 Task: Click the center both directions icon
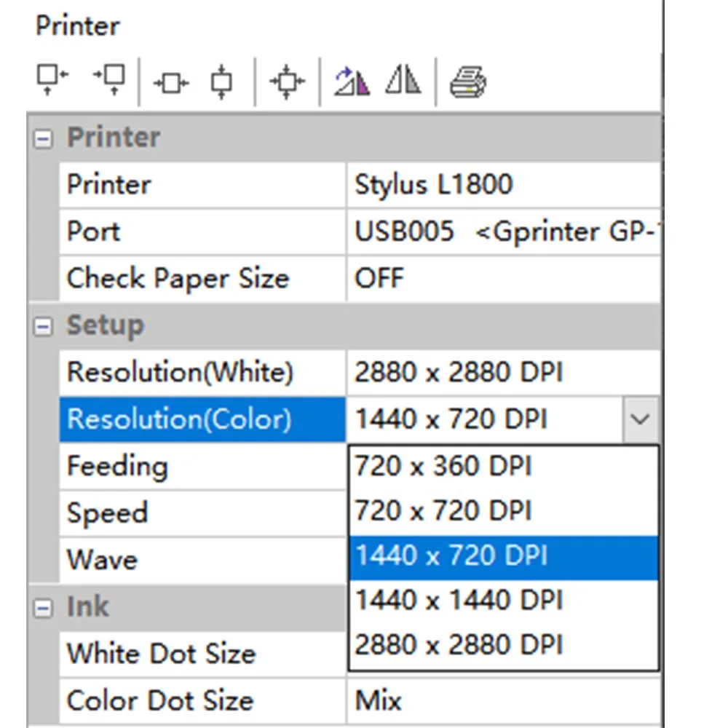point(287,82)
